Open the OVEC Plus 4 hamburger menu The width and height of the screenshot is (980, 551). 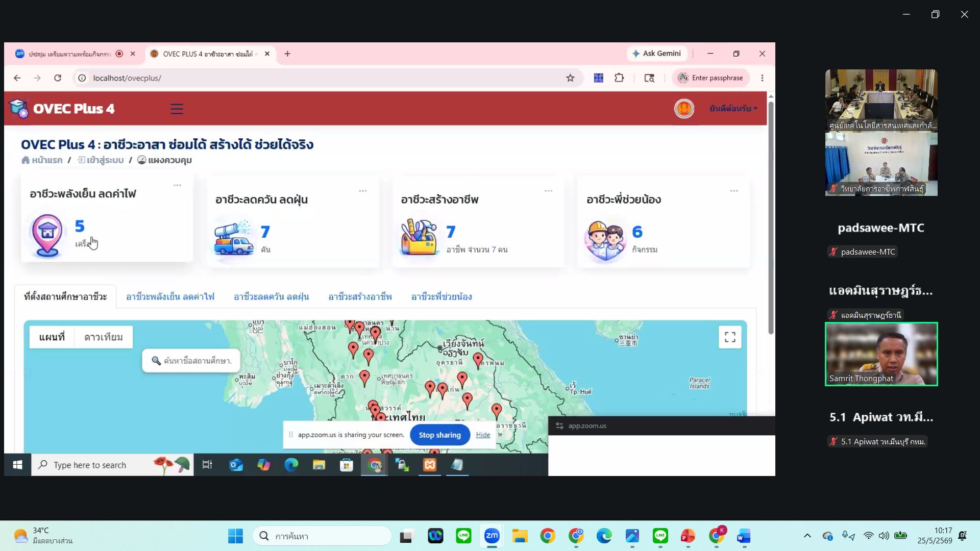point(177,109)
